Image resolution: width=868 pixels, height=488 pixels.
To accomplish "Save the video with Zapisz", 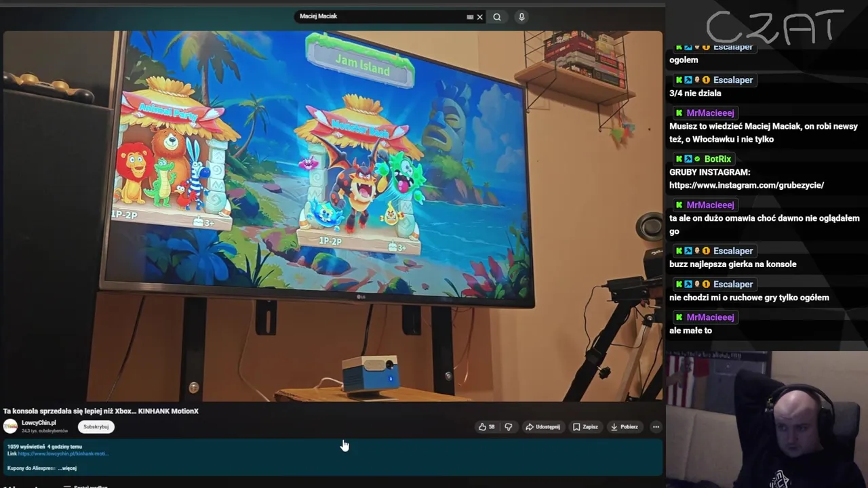I will coord(585,427).
